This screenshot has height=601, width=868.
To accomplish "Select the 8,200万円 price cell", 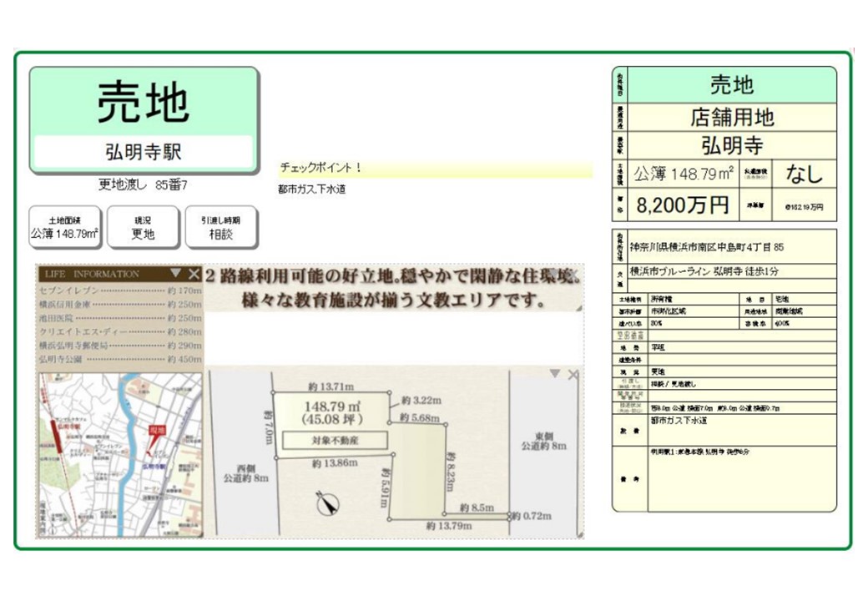I will coord(683,205).
